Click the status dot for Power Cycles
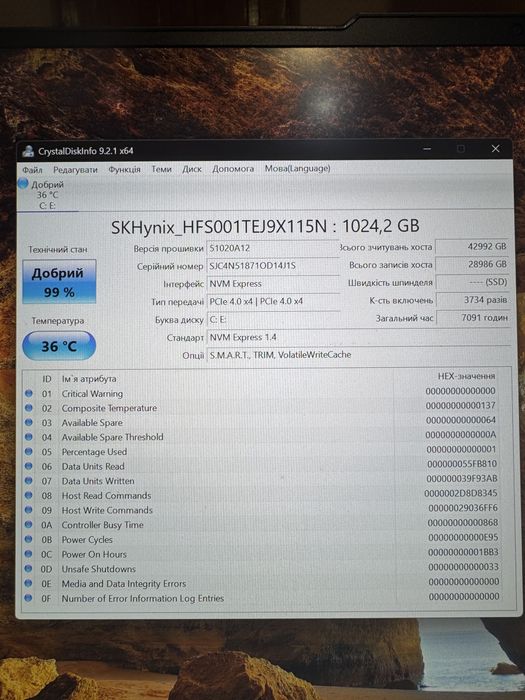Screen dimensions: 525x700 [x=29, y=539]
